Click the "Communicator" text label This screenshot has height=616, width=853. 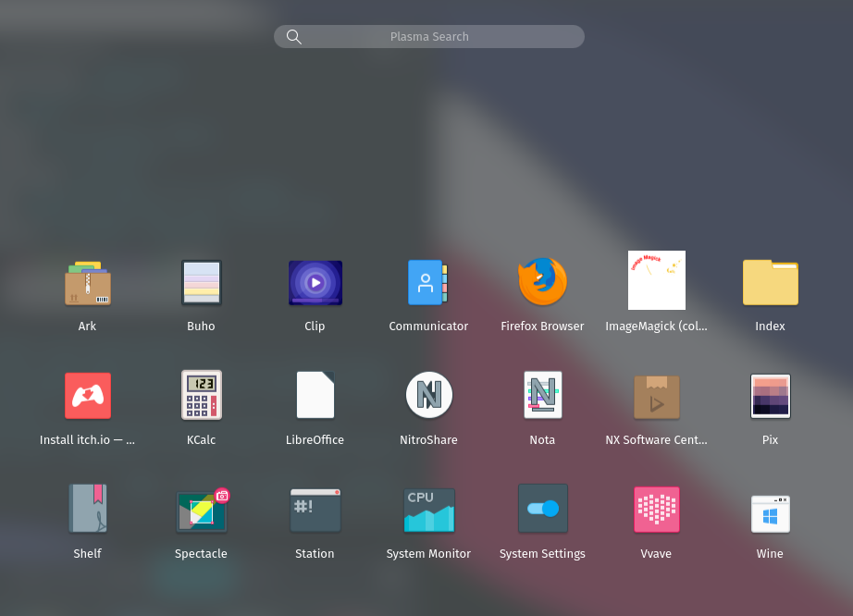coord(428,326)
